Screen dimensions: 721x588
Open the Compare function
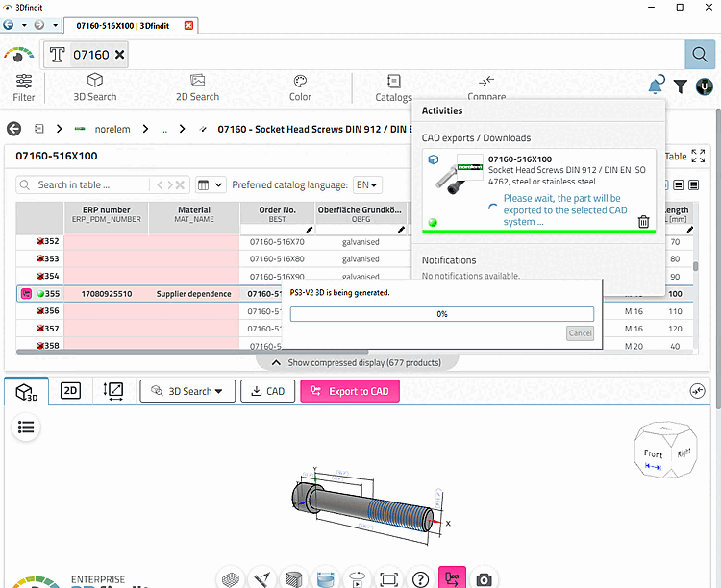[486, 87]
